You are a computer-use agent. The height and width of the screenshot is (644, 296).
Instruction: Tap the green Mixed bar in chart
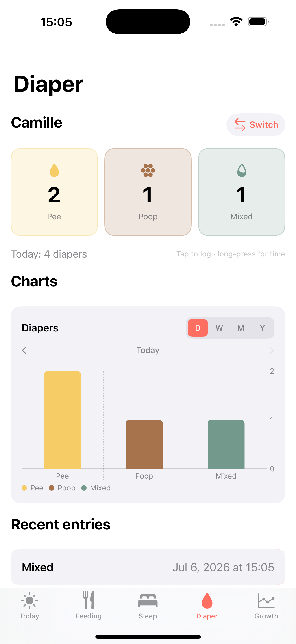[226, 444]
